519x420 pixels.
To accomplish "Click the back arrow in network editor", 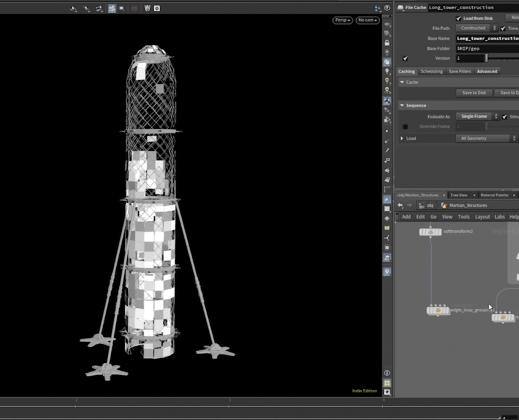I will pos(400,205).
